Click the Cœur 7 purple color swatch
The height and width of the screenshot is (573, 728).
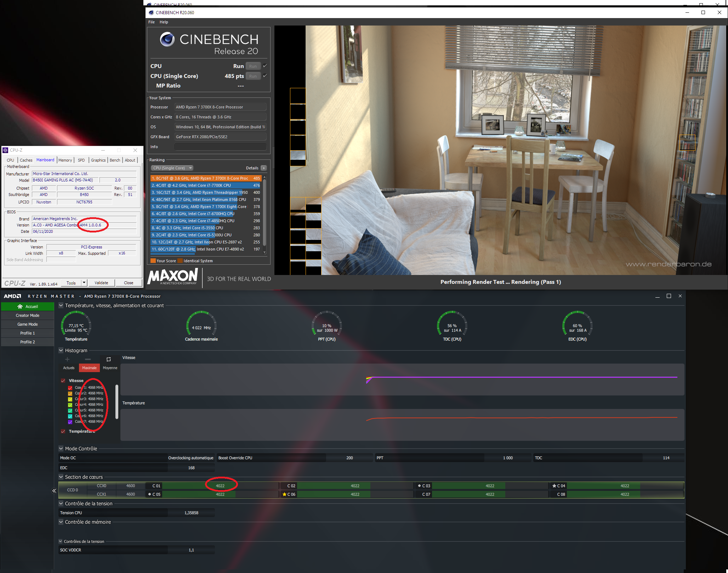[70, 422]
